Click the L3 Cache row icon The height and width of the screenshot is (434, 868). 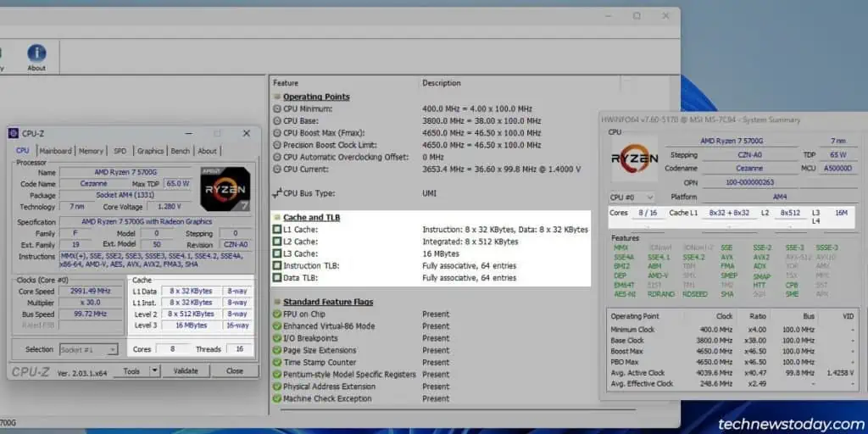[277, 253]
